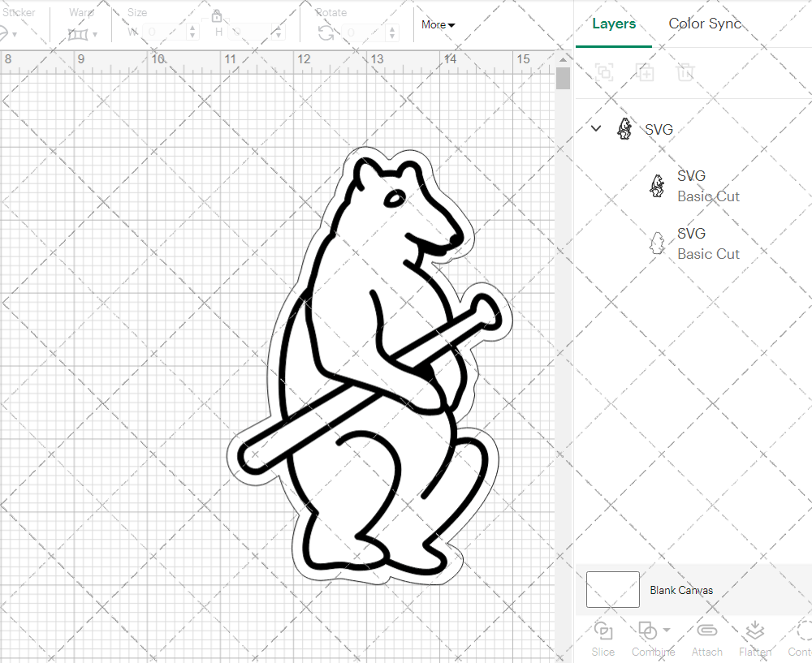Open the Combine dropdown arrow
Screen dimensions: 812x663
pyautogui.click(x=667, y=630)
